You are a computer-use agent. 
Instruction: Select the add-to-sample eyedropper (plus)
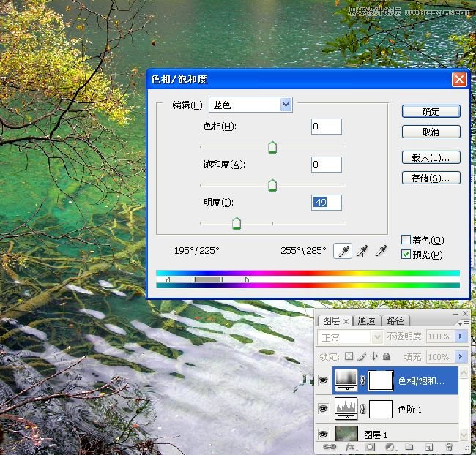pyautogui.click(x=362, y=251)
